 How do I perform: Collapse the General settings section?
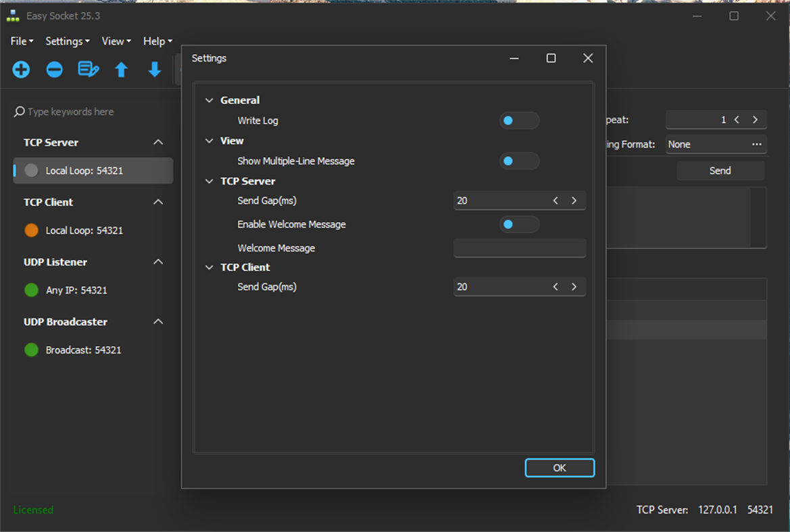coord(209,100)
